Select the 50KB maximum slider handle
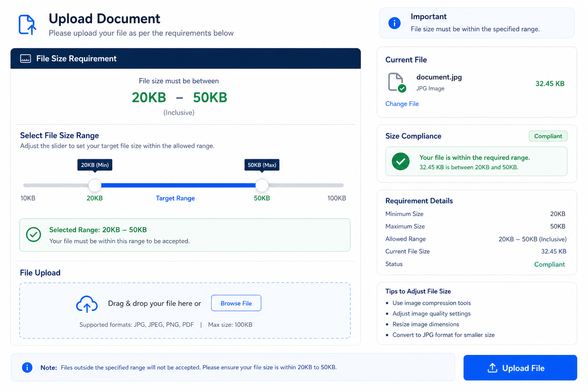Screen dimensions: 588x392 [262, 185]
